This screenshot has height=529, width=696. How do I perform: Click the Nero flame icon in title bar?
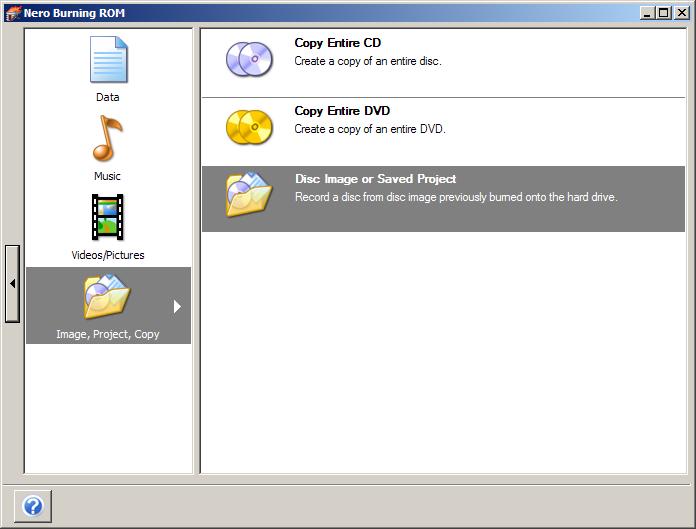tap(12, 13)
